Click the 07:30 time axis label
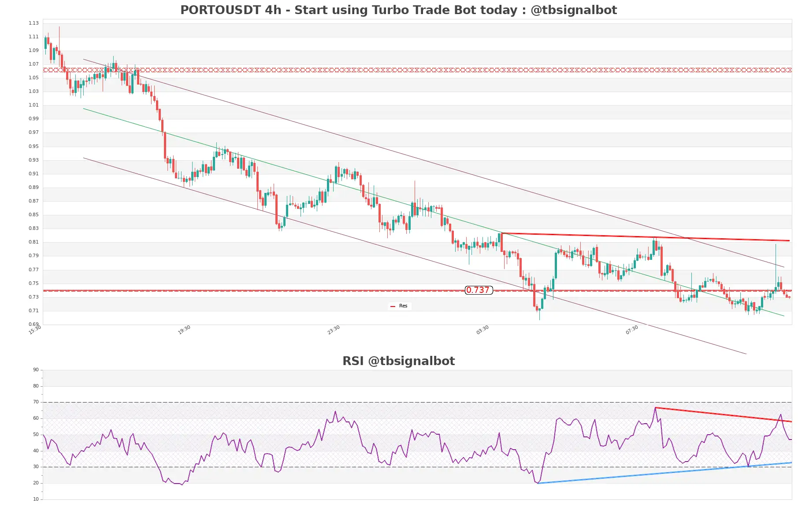Viewport: 798px width, 532px height. (632, 330)
